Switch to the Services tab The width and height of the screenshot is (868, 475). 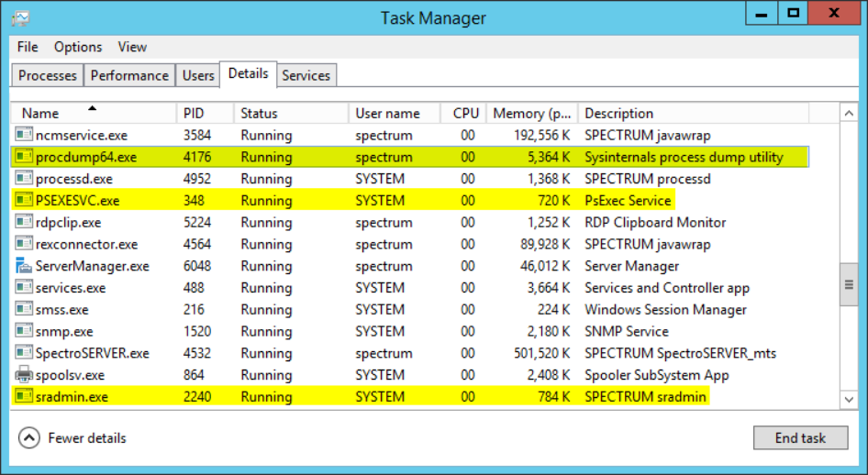(306, 75)
